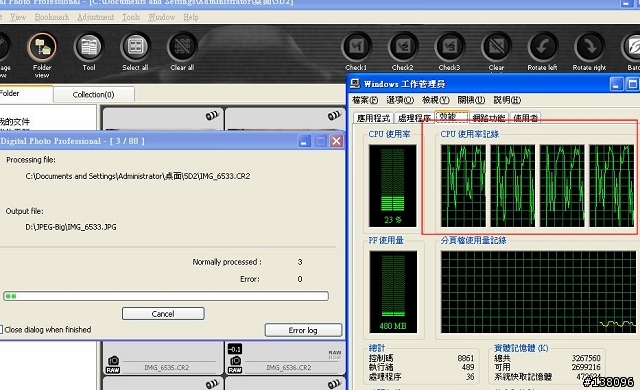Image resolution: width=640 pixels, height=390 pixels.
Task: Click the Rotate left icon
Action: pos(542,47)
